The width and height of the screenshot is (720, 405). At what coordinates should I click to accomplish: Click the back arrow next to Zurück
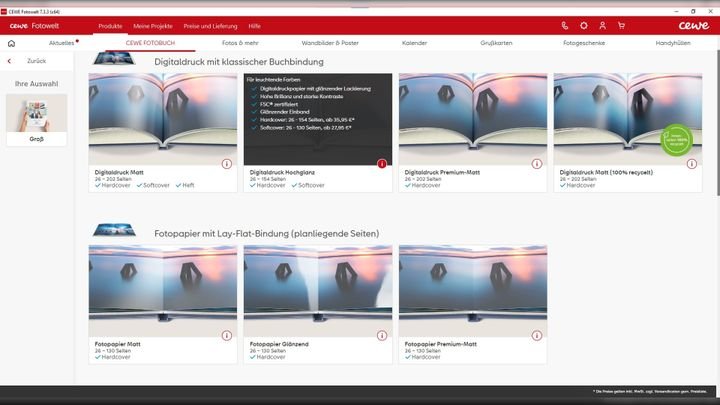(9, 61)
